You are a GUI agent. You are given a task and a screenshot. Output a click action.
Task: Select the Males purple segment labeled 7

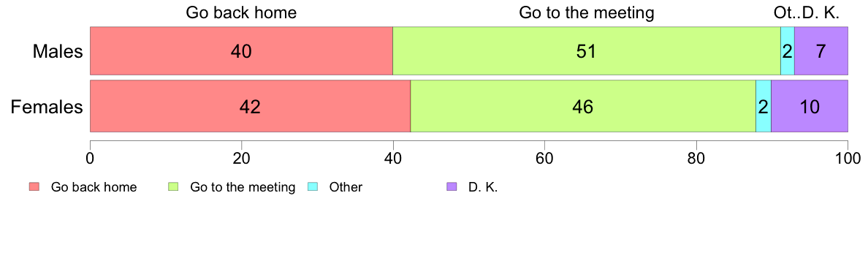[821, 51]
